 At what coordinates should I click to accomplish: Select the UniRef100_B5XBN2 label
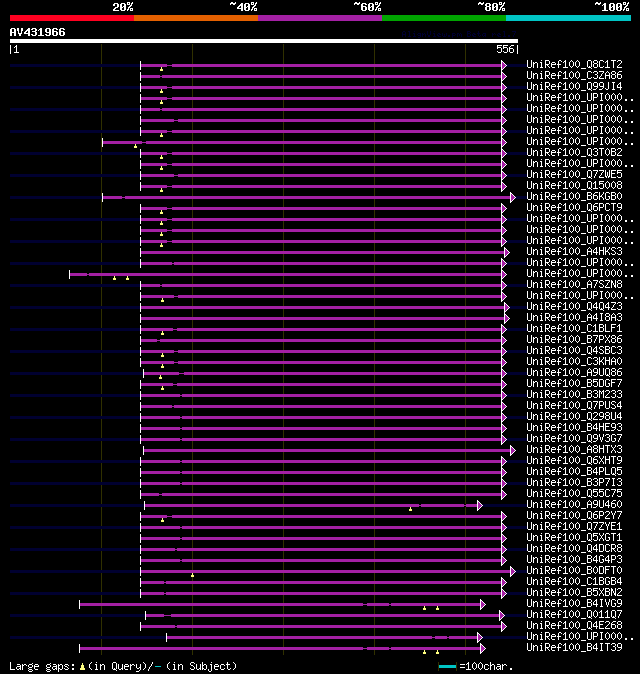(574, 593)
